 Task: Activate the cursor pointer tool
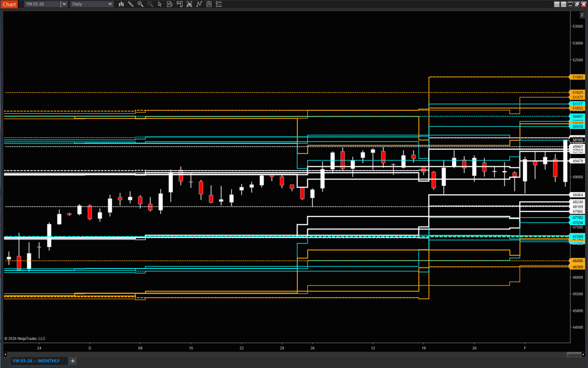point(160,4)
